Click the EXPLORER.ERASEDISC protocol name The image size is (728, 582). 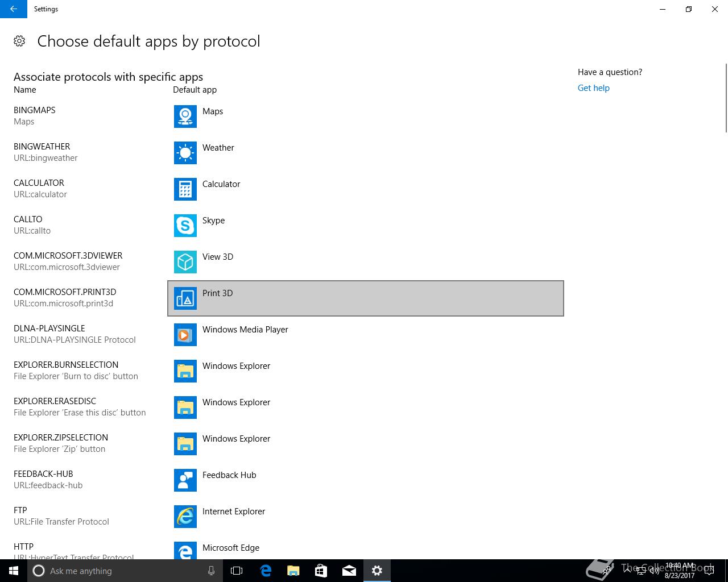click(55, 401)
